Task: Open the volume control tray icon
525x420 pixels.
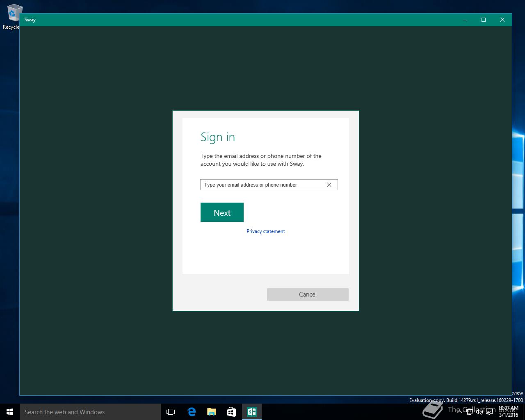Action: (479, 411)
